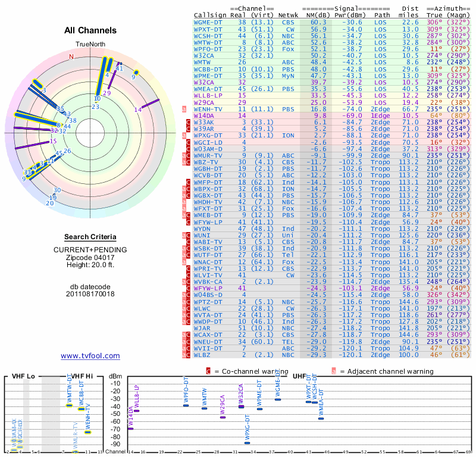
Task: Click the adjacent warning icon beside WENH-TV
Action: 184,109
